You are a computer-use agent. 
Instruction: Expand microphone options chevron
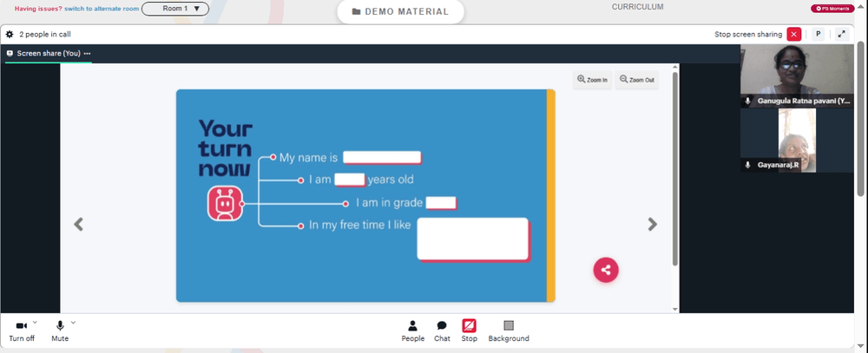pyautogui.click(x=73, y=322)
